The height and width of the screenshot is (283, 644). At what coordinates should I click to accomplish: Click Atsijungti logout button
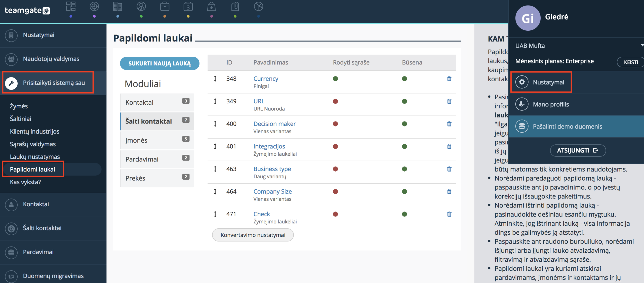click(578, 150)
